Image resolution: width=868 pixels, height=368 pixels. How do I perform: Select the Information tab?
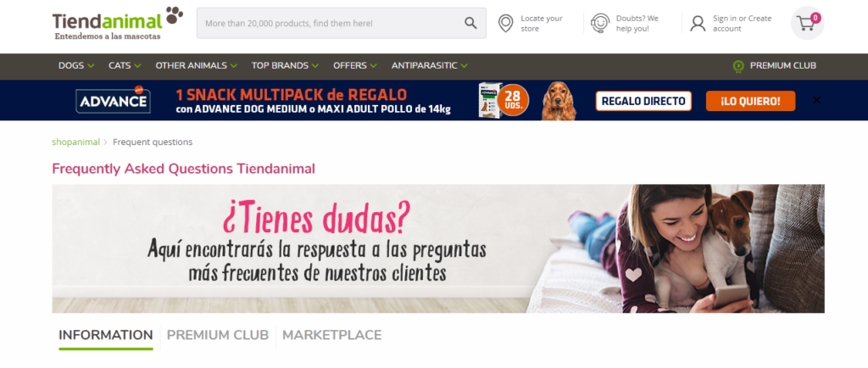tap(106, 335)
